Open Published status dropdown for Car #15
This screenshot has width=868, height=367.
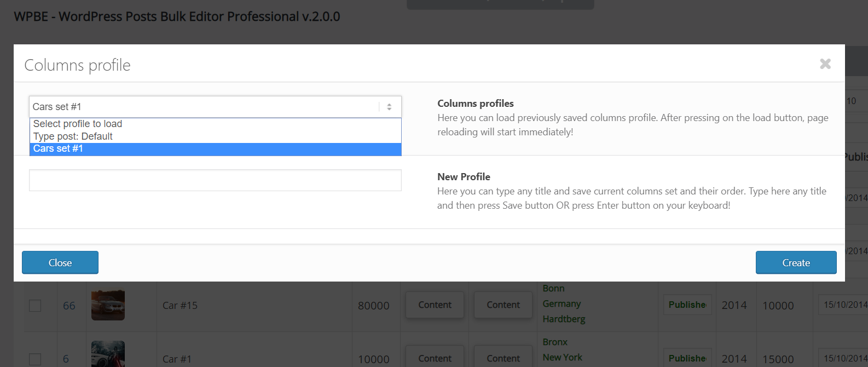click(687, 305)
